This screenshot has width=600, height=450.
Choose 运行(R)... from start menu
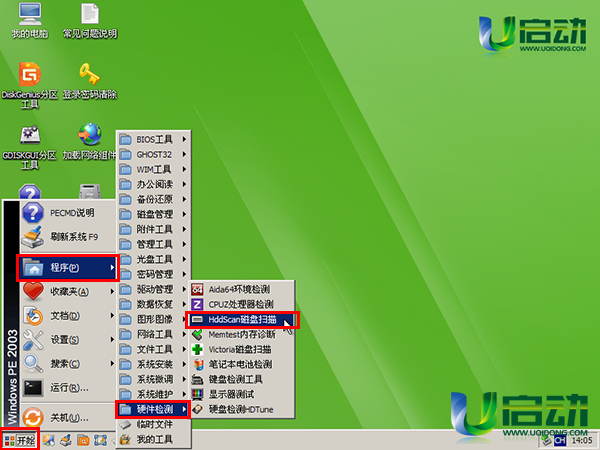(x=67, y=388)
